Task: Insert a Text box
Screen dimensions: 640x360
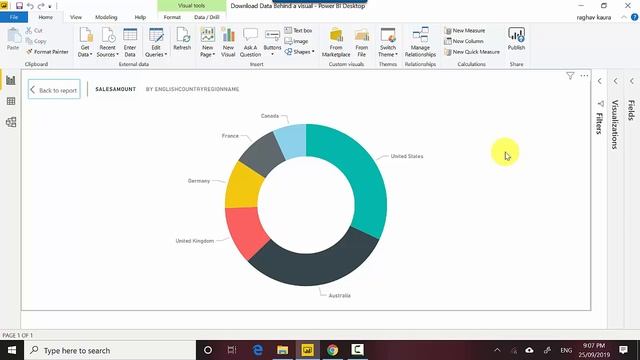Action: click(x=298, y=31)
